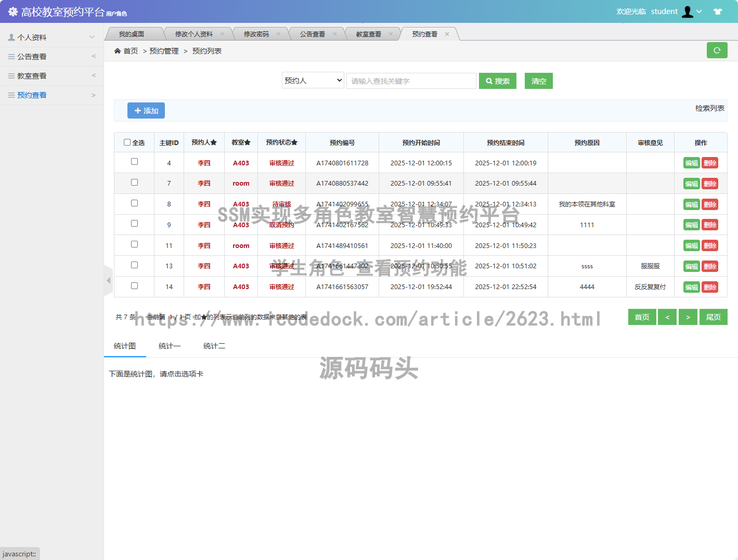738x560 pixels.
Task: Sort by 预约状态 column star icon
Action: (x=294, y=142)
